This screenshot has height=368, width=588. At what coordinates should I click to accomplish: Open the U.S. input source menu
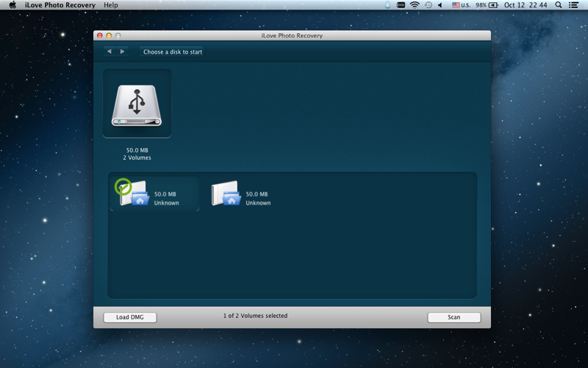(461, 5)
